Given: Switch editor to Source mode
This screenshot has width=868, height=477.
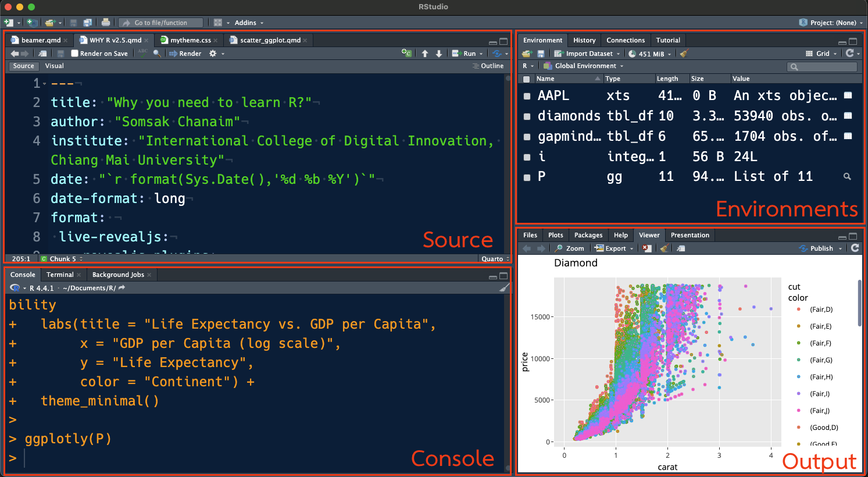Looking at the screenshot, I should [x=24, y=66].
